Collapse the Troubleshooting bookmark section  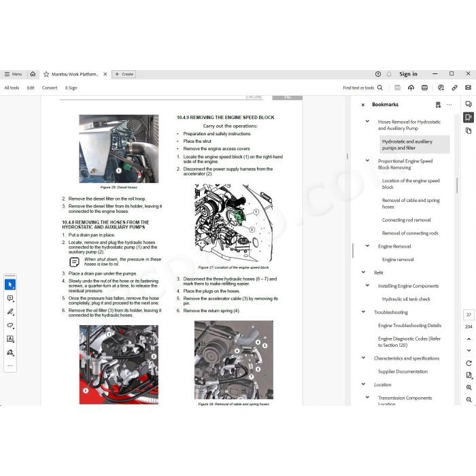363,311
